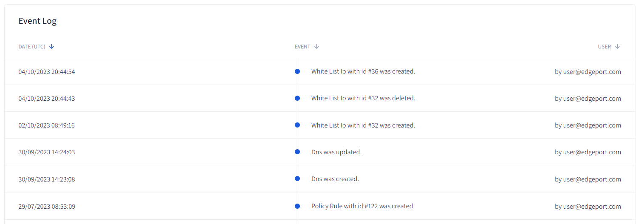Click date 04/10/2023 20:44:54
This screenshot has width=644, height=224.
(47, 72)
